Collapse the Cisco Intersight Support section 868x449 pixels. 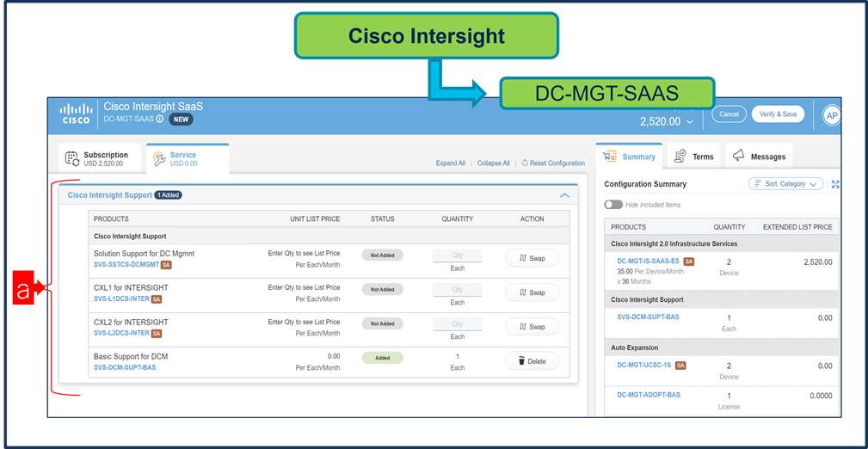coord(564,195)
